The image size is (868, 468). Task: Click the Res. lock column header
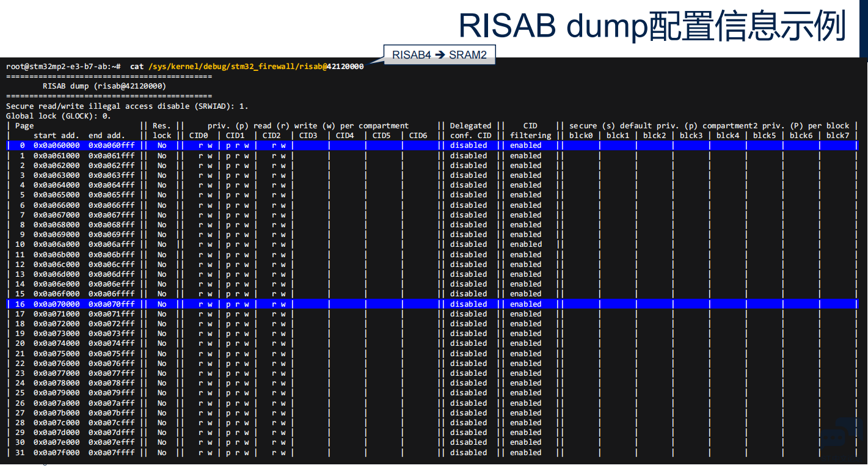pos(162,131)
